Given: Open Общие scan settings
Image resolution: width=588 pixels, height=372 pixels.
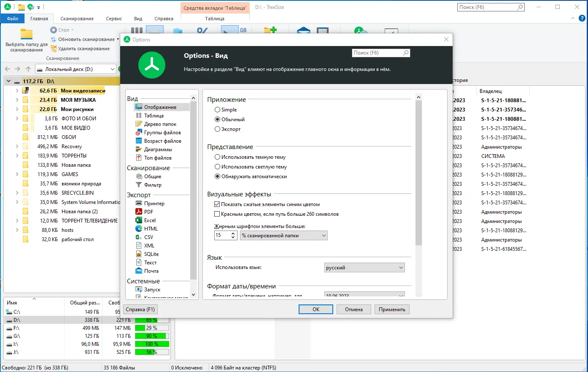Looking at the screenshot, I should coord(153,176).
